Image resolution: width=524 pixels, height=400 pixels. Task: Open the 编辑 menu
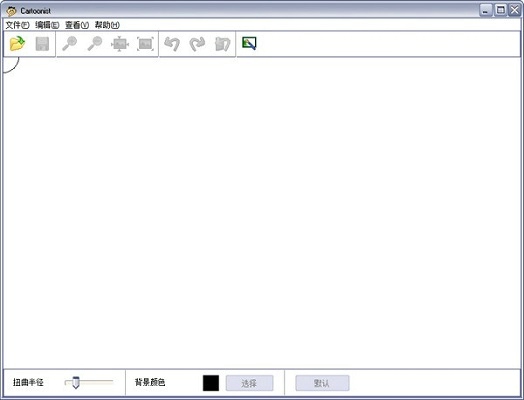[47, 25]
